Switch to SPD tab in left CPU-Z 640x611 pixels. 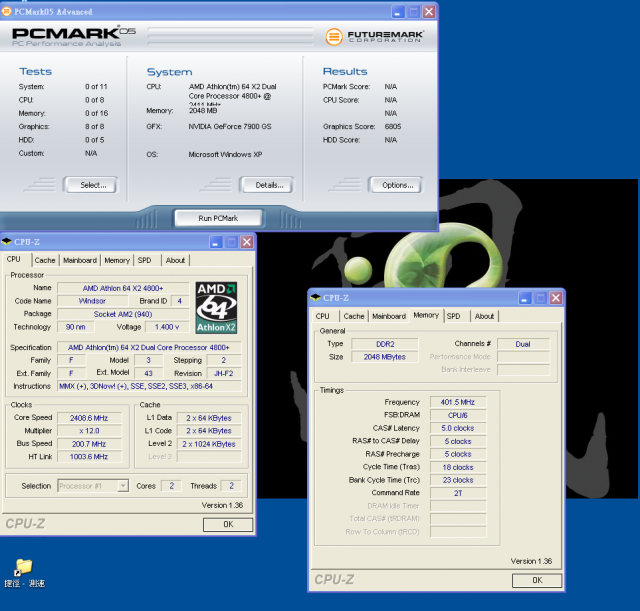(x=144, y=260)
